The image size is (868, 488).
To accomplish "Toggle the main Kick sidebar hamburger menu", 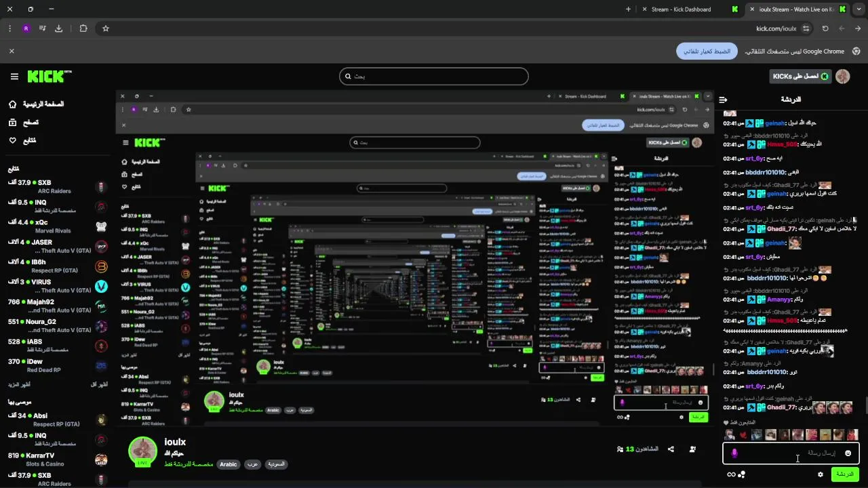I will tap(14, 77).
